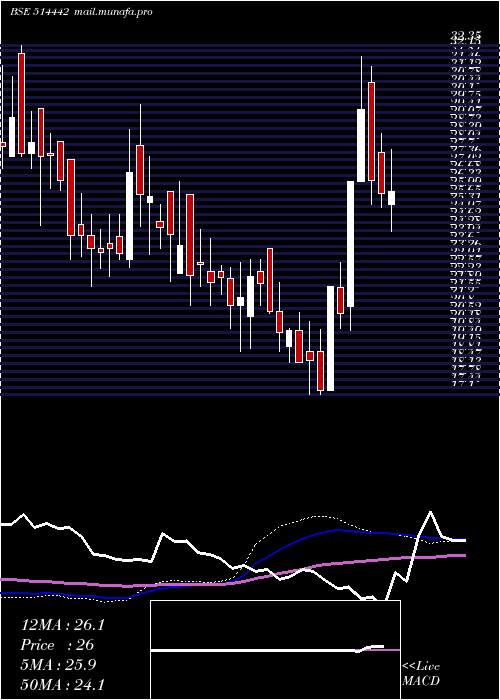The height and width of the screenshot is (700, 500).
Task: Select the '12MA : 26.1' readout
Action: point(62,625)
